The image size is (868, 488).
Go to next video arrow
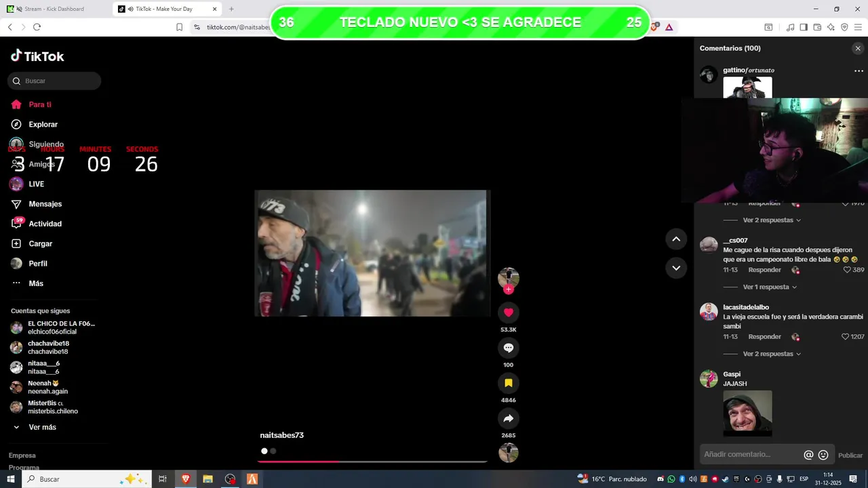[x=676, y=268]
